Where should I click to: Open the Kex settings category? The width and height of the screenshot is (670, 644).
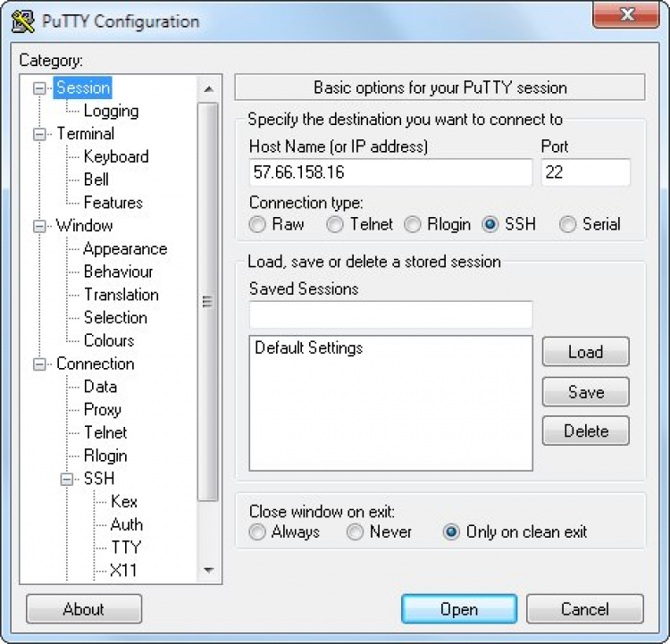click(124, 502)
